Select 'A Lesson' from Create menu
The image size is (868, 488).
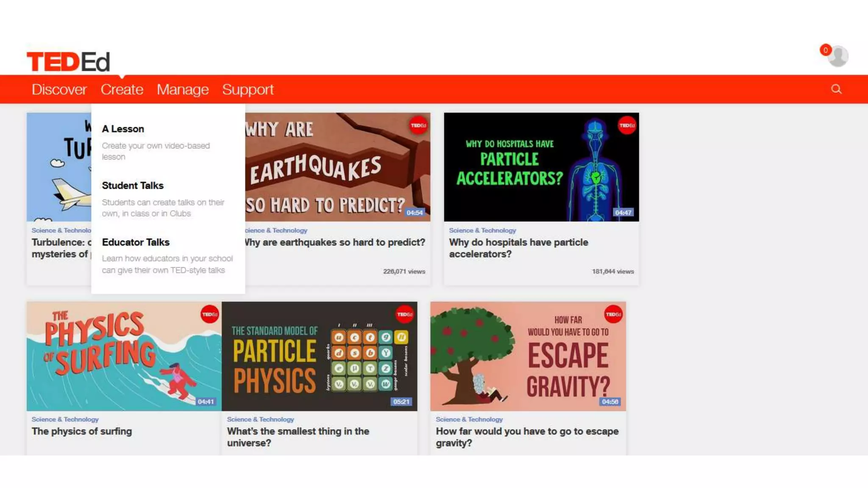pyautogui.click(x=123, y=129)
